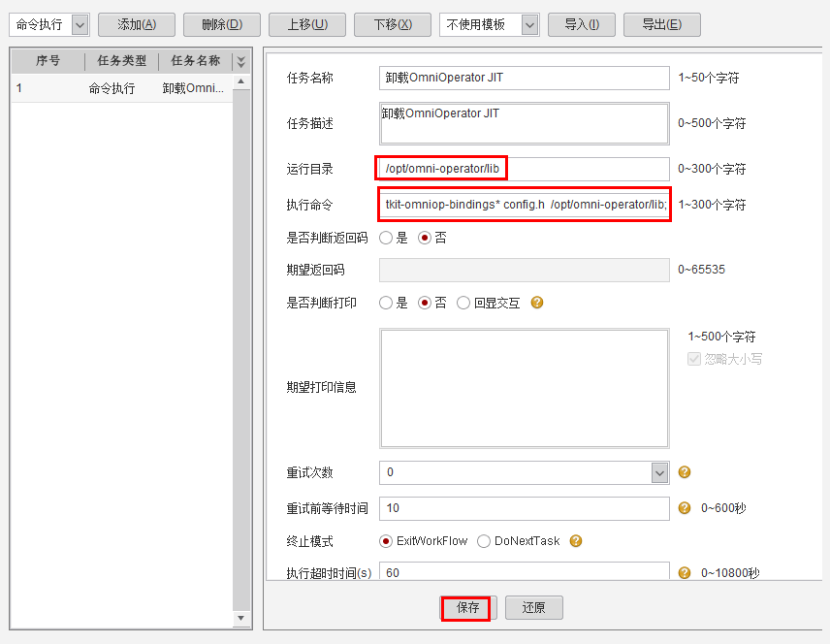Click scroll-up arrow of task list
This screenshot has height=644, width=830.
[241, 81]
